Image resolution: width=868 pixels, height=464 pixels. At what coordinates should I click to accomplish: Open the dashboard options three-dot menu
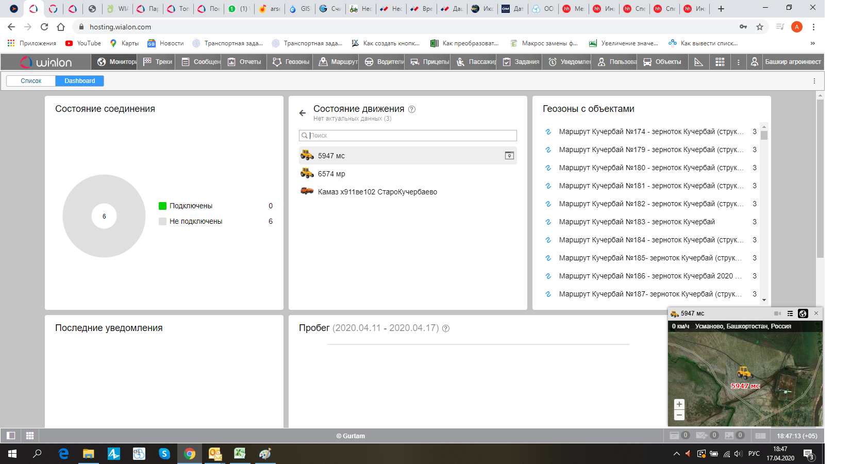[814, 81]
